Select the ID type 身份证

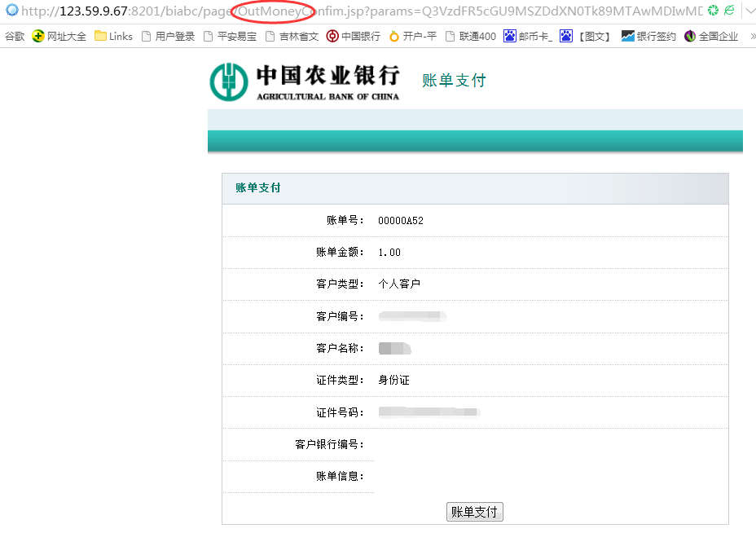394,380
